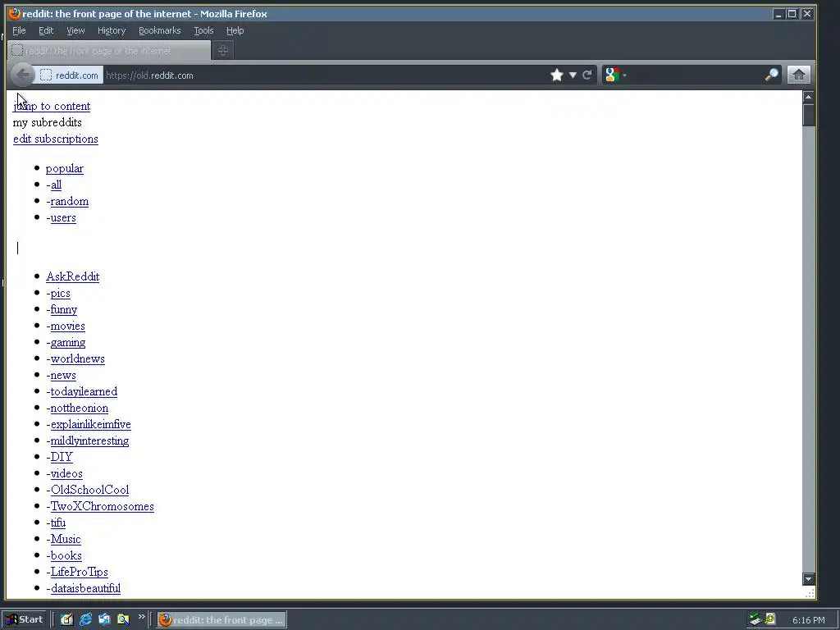The width and height of the screenshot is (840, 630).
Task: Open the random link
Action: coord(70,202)
